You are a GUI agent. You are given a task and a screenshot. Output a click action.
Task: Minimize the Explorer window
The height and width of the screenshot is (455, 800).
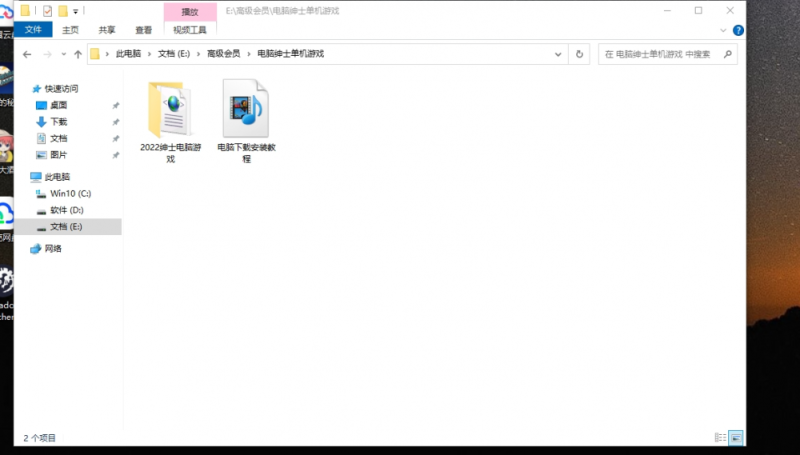coord(667,10)
